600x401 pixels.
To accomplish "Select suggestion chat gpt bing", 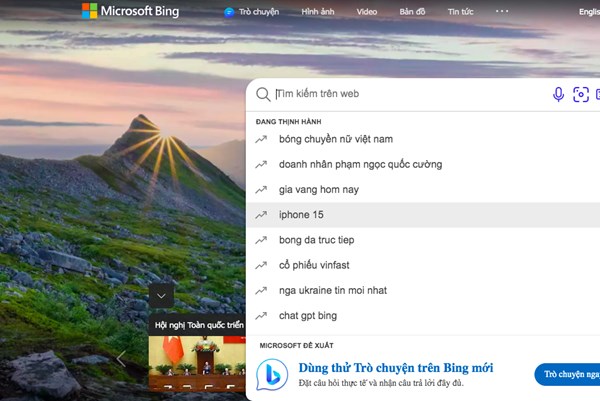I will [423, 316].
